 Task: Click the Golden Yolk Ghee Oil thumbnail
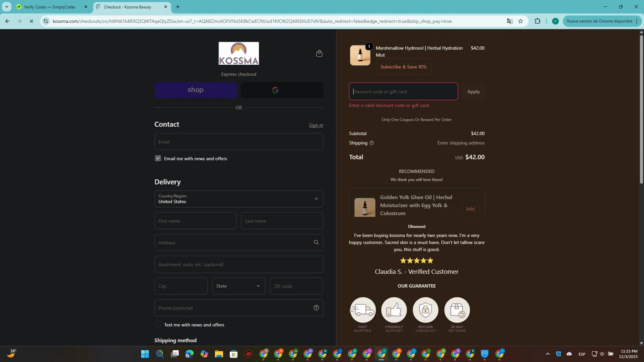pos(365,208)
